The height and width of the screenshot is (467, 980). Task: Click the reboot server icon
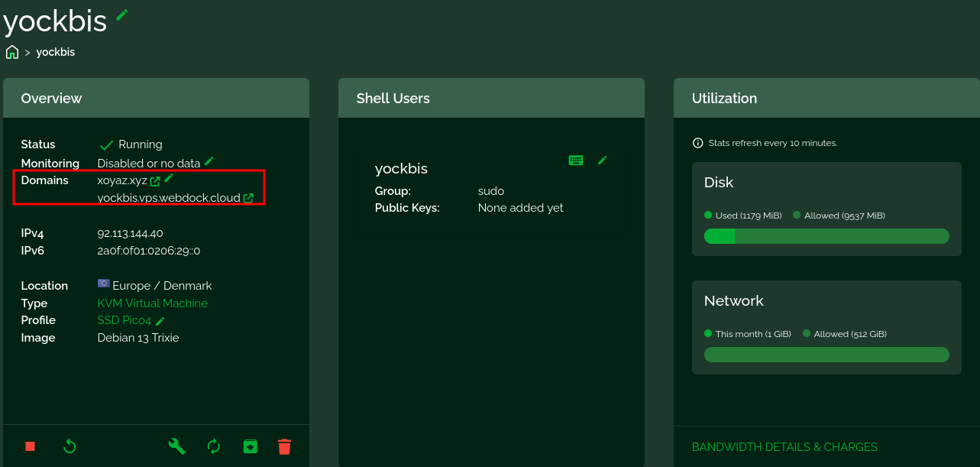point(70,446)
